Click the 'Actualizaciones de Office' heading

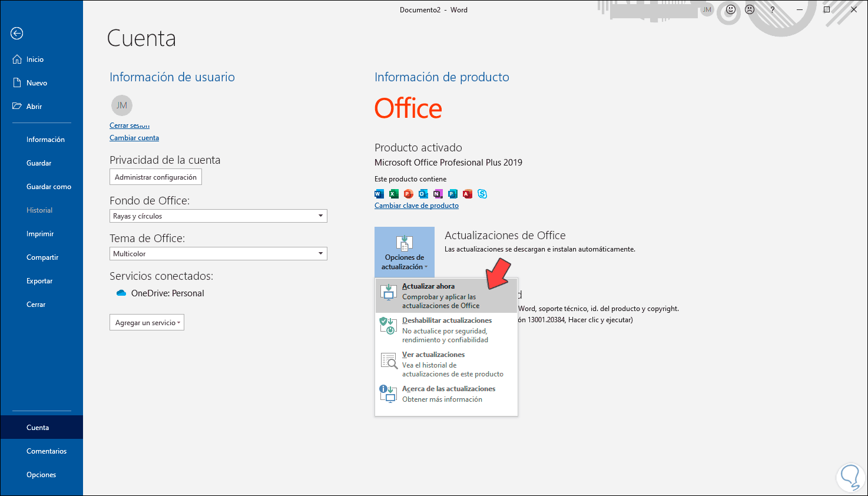(505, 236)
